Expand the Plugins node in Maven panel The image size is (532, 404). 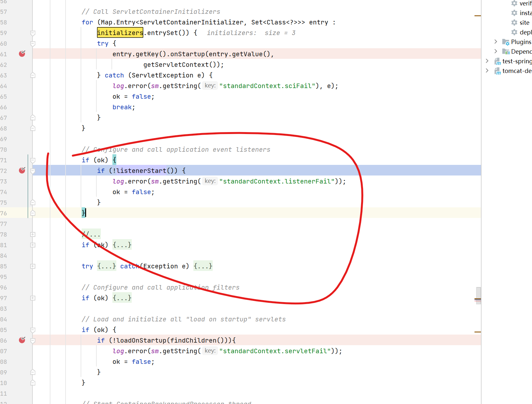[496, 42]
